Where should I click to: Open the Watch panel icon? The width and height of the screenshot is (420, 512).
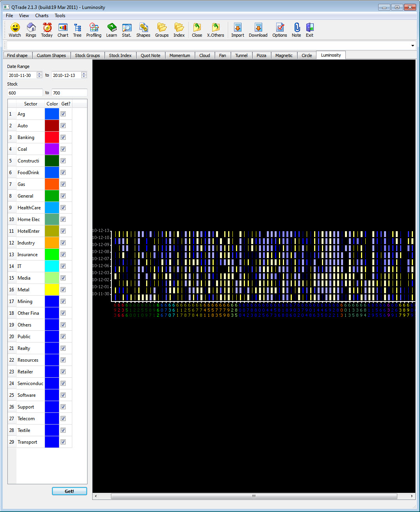tap(14, 29)
